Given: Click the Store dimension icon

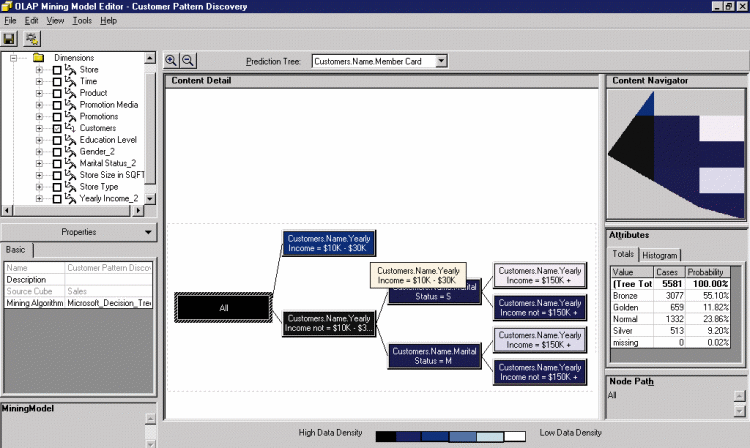Looking at the screenshot, I should (x=70, y=70).
